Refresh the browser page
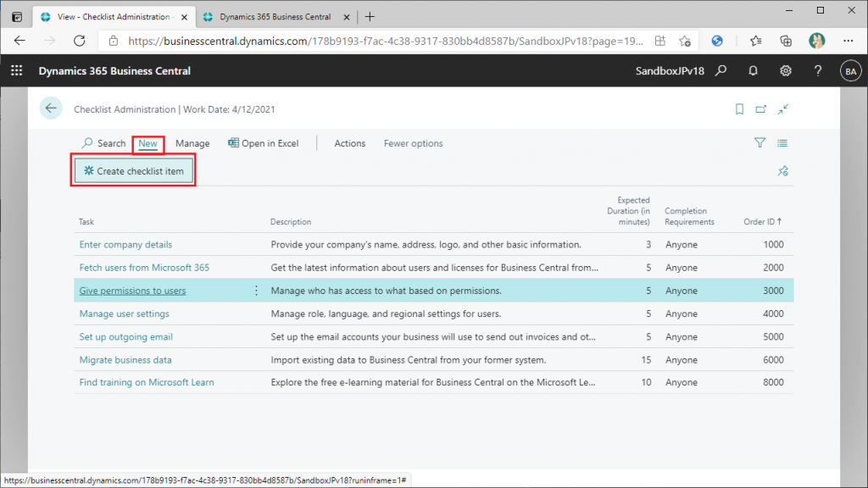The width and height of the screenshot is (868, 488). (80, 41)
